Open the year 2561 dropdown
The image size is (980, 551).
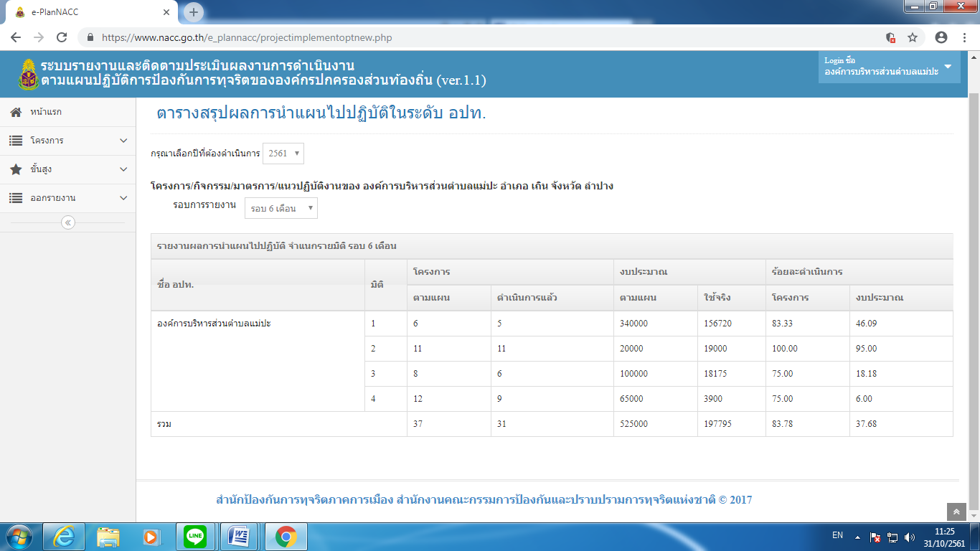coord(283,154)
